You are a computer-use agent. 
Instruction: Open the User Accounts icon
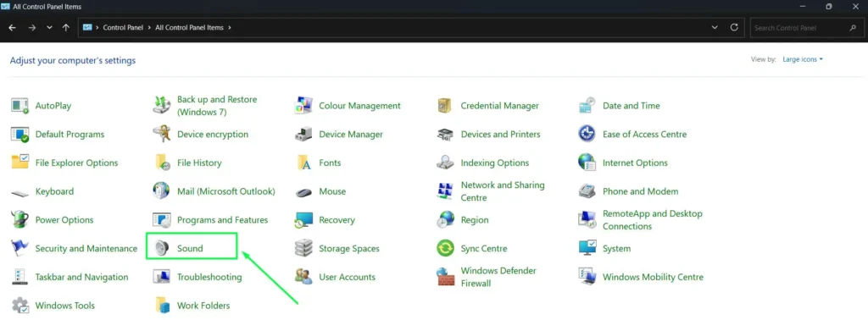click(x=303, y=277)
